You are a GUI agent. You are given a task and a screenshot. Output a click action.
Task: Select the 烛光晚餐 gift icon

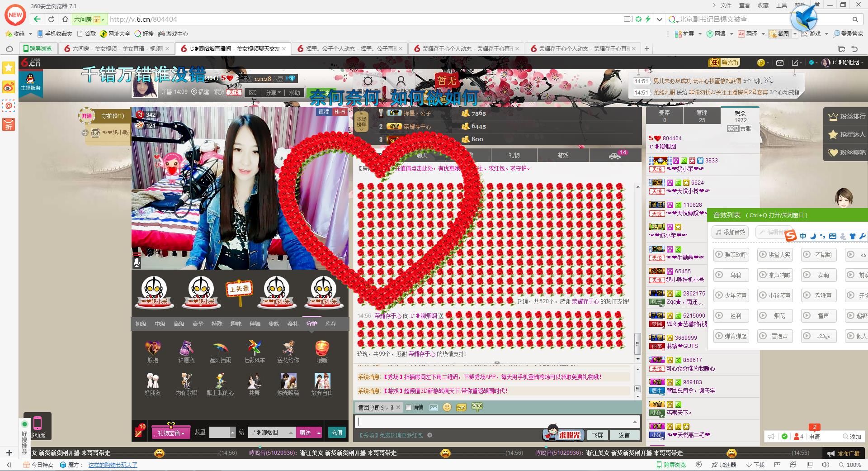point(288,381)
